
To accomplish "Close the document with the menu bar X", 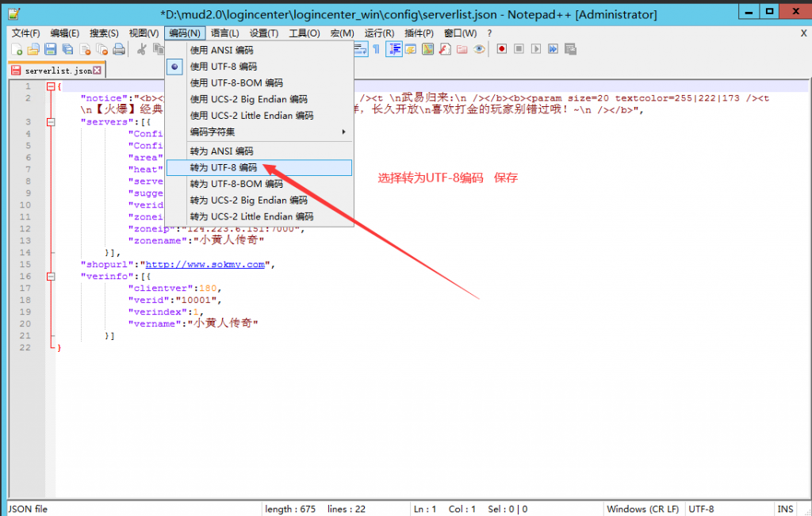I will 804,33.
